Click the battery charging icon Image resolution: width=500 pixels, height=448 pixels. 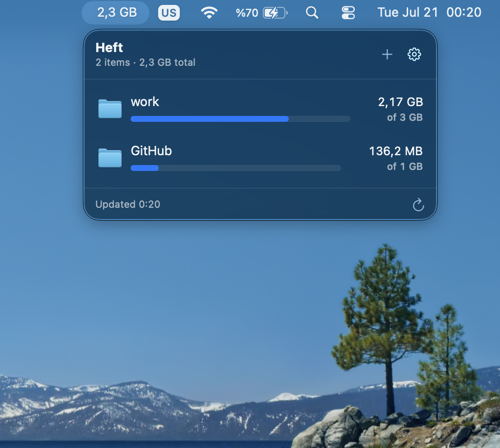coord(275,13)
